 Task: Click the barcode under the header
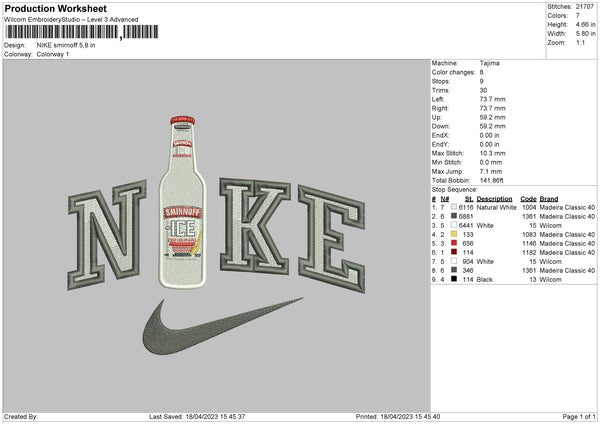coord(82,32)
